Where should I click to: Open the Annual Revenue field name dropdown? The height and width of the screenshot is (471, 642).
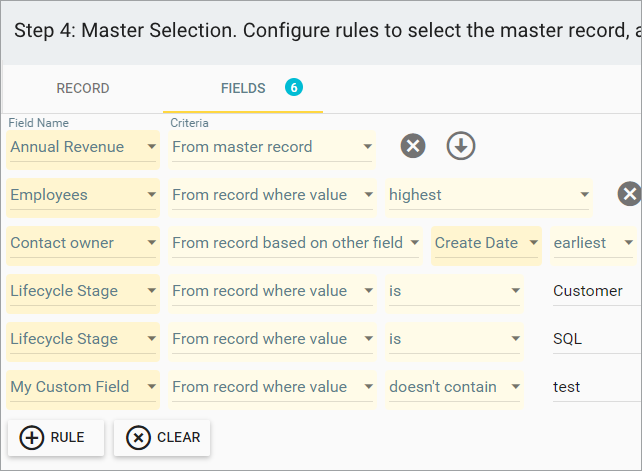point(82,147)
